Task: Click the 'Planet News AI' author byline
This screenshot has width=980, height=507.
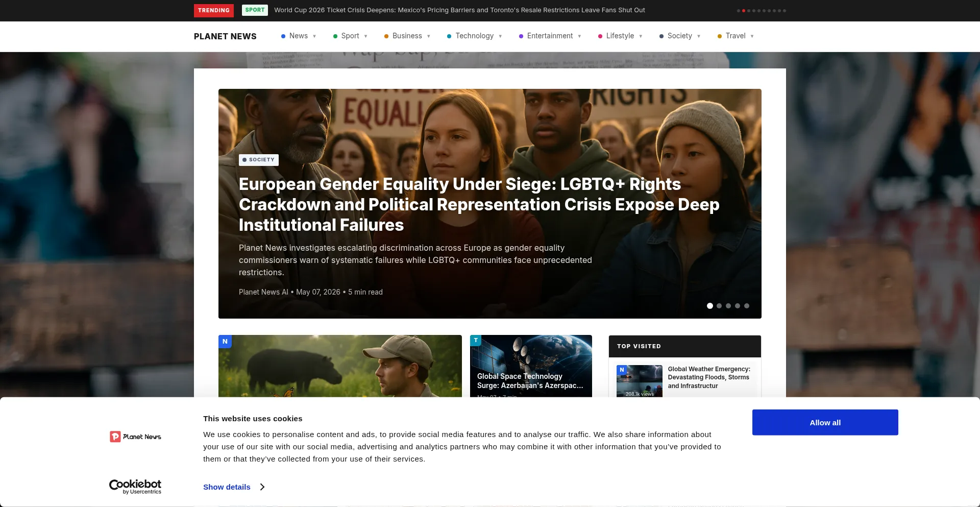Action: pyautogui.click(x=263, y=292)
